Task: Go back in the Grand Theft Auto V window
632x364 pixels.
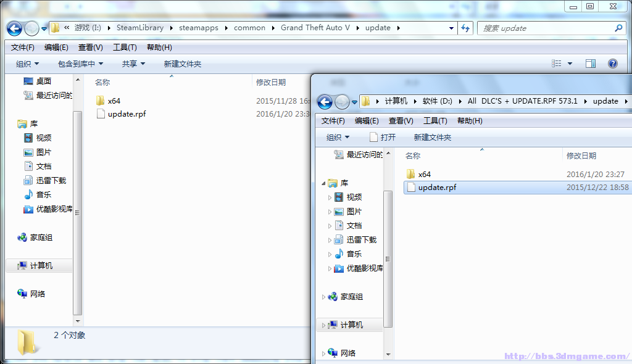Action: click(15, 28)
